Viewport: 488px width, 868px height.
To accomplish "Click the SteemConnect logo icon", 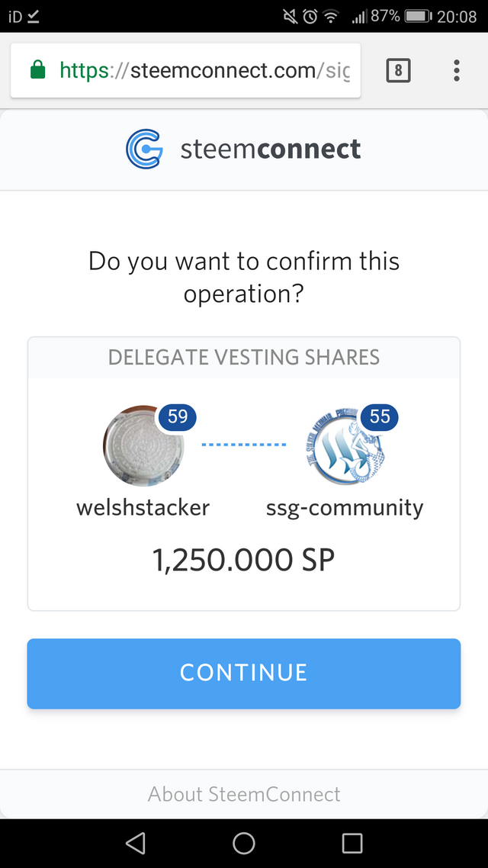I will [144, 149].
